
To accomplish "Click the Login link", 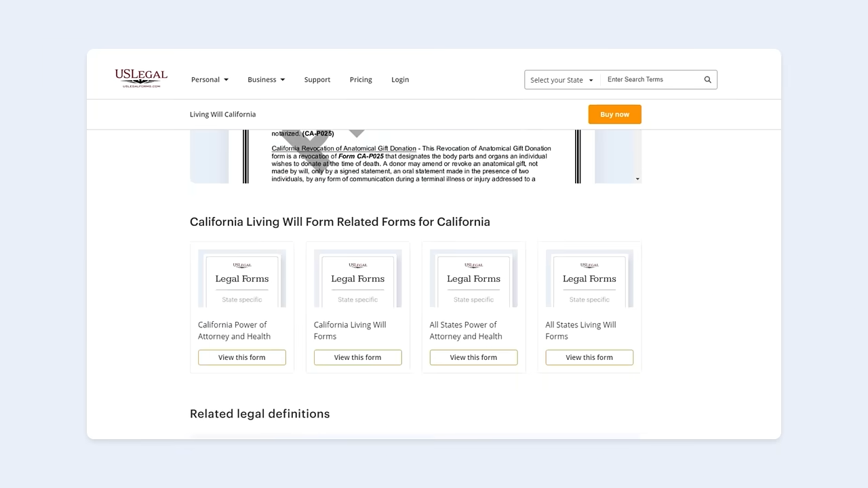I will 400,80.
